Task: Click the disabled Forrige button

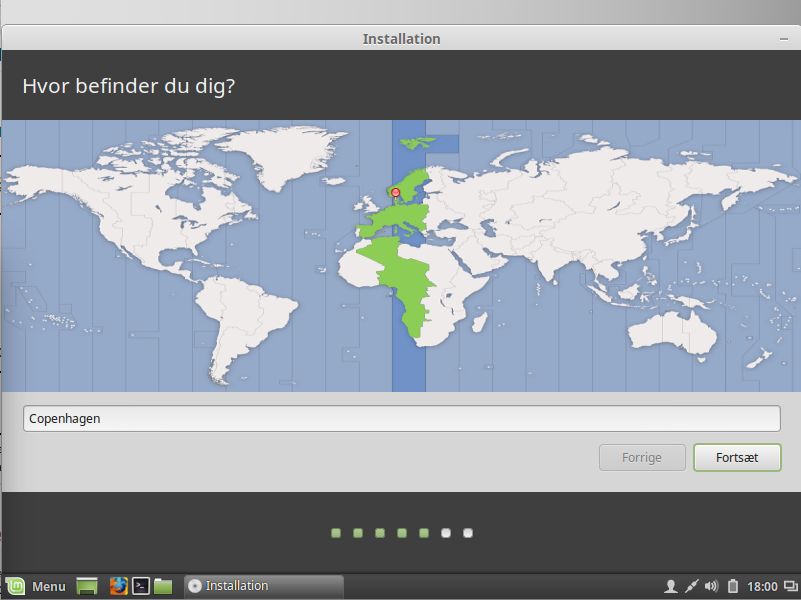Action: (642, 458)
